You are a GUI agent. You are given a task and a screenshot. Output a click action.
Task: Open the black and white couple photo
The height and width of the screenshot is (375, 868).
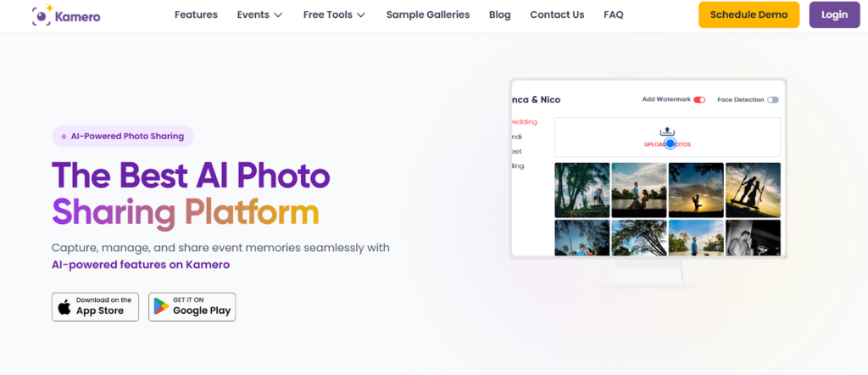[753, 238]
